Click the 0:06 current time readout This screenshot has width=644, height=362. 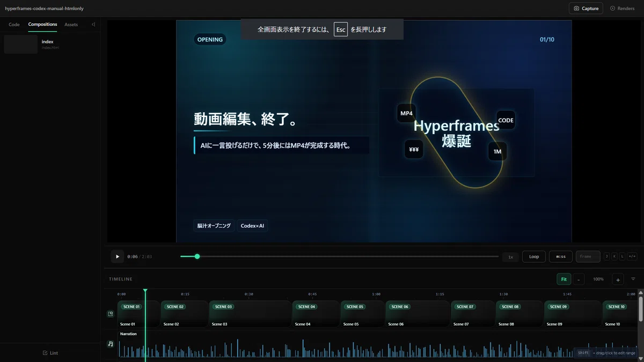click(x=132, y=257)
